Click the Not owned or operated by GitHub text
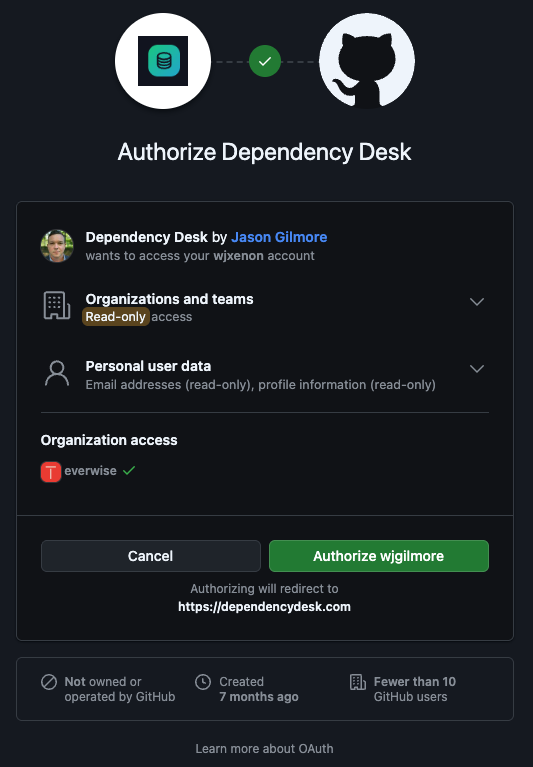 (x=120, y=689)
